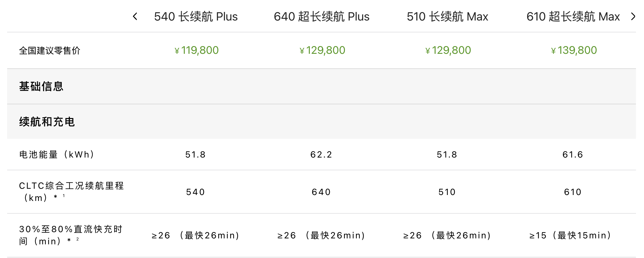
Task: Click the left arrow to show previous models
Action: click(x=135, y=16)
